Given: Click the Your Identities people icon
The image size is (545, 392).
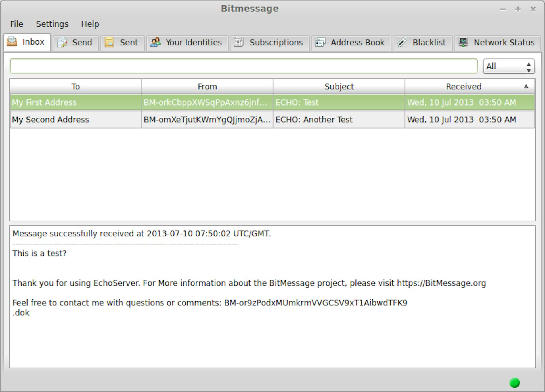Looking at the screenshot, I should pos(155,42).
